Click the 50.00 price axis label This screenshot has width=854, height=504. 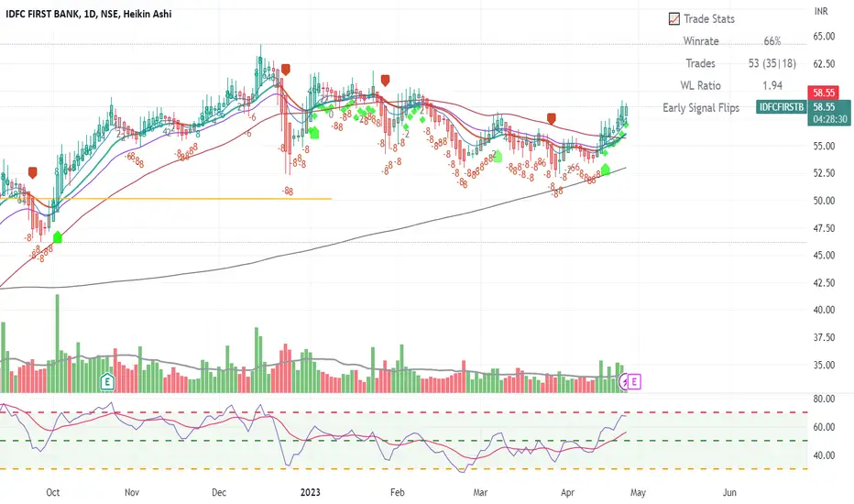pos(824,201)
